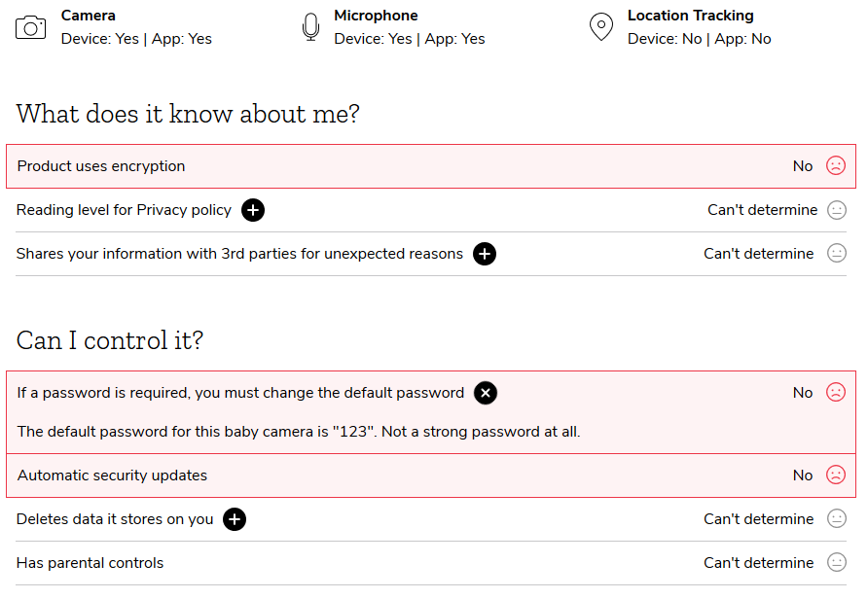
Task: Click neutral face for parental controls
Action: (836, 563)
